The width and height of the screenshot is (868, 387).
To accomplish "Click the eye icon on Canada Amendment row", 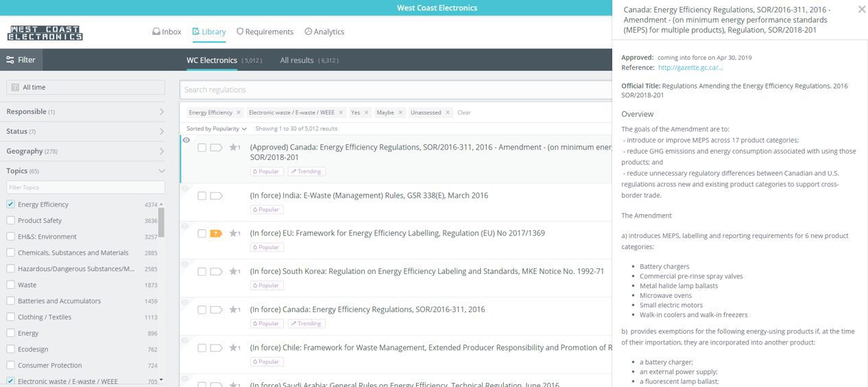I will (186, 140).
